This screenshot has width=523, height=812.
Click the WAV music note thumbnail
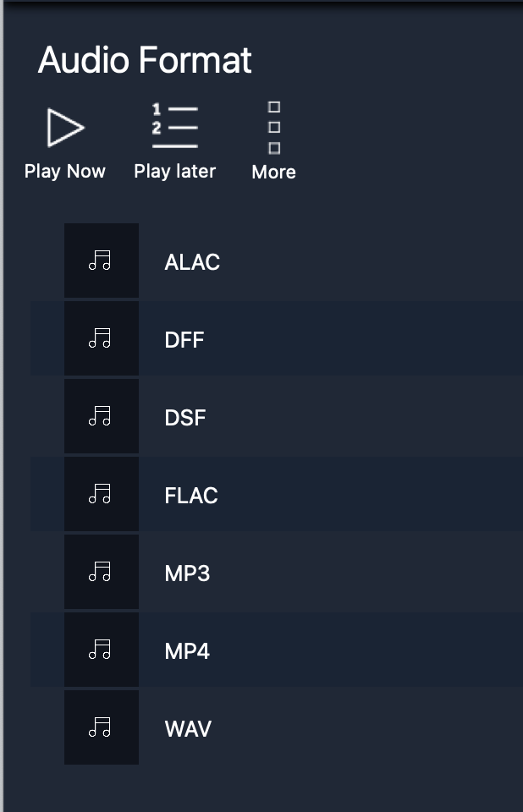coord(102,727)
